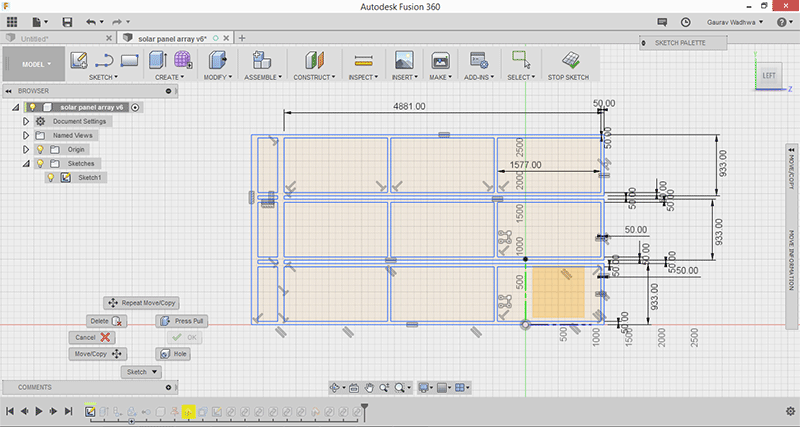800x427 pixels.
Task: Click the Stop Sketch icon
Action: point(571,60)
